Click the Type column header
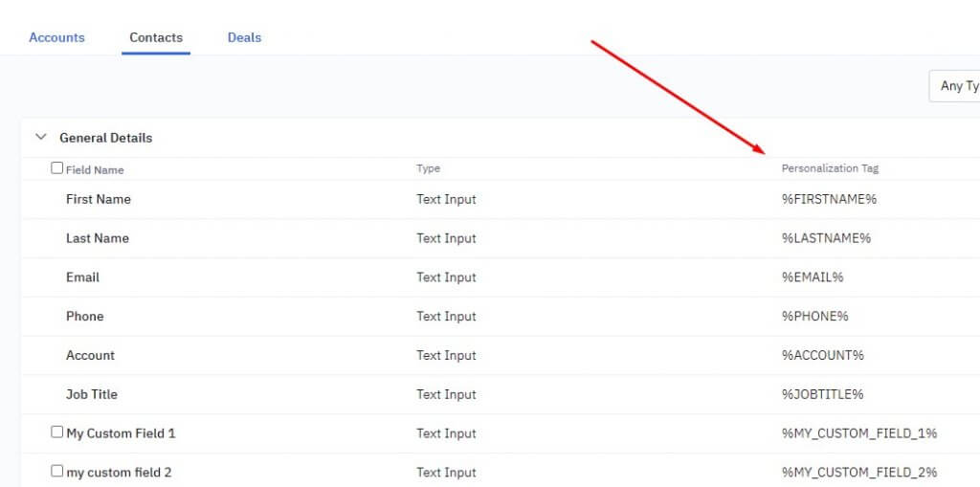The width and height of the screenshot is (980, 487). click(x=428, y=168)
